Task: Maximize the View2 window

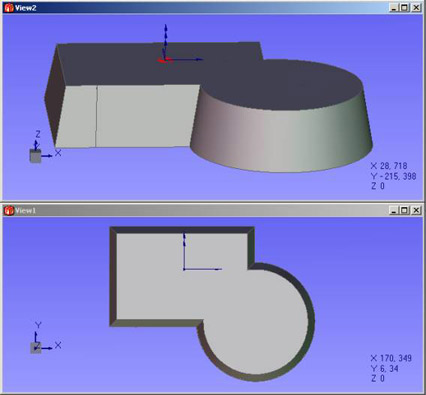Action: point(404,8)
